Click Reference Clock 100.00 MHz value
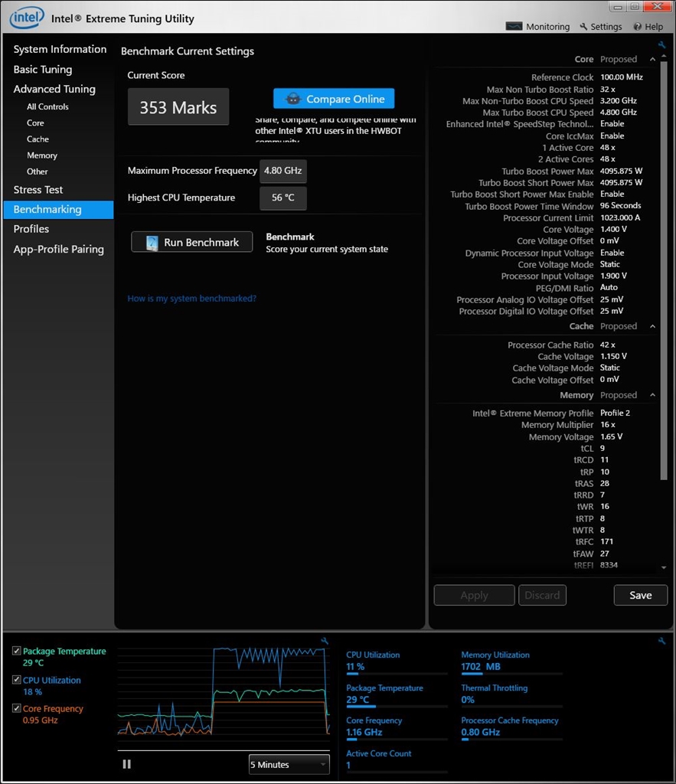The image size is (676, 784). point(622,77)
